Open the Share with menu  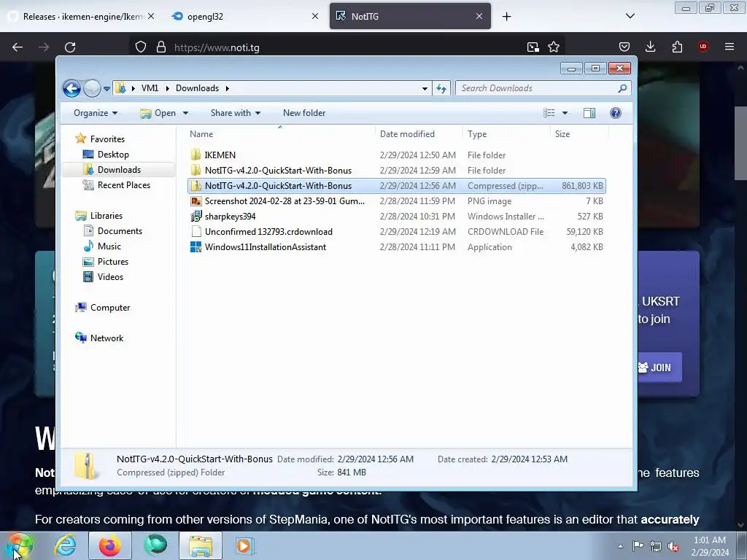[236, 113]
